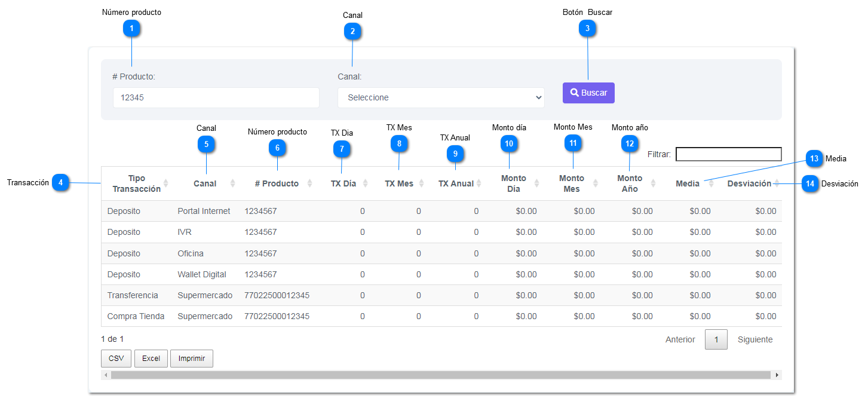Sort by # Producto column arrows
Screen dimensions: 868x398
tap(309, 183)
